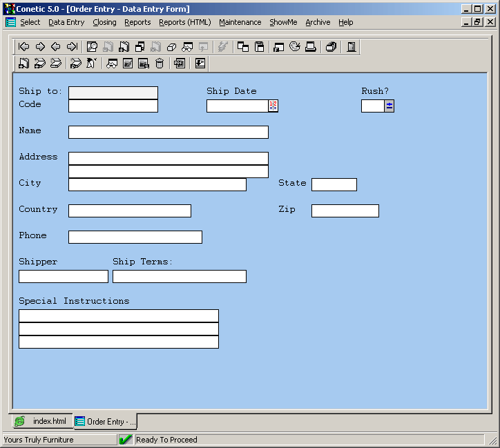This screenshot has width=500, height=448.
Task: Open the Ship Date calendar picker
Action: (x=273, y=106)
